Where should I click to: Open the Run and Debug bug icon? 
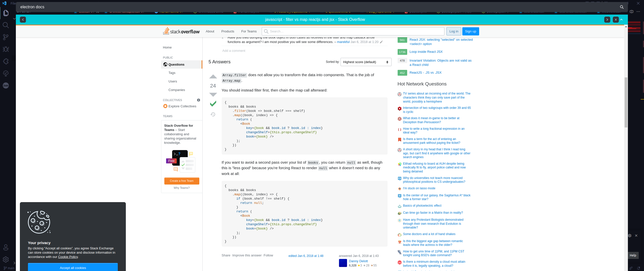[6, 49]
